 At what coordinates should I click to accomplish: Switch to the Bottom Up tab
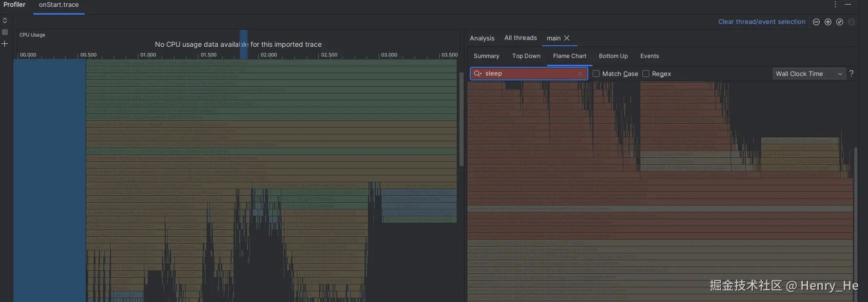(x=613, y=56)
